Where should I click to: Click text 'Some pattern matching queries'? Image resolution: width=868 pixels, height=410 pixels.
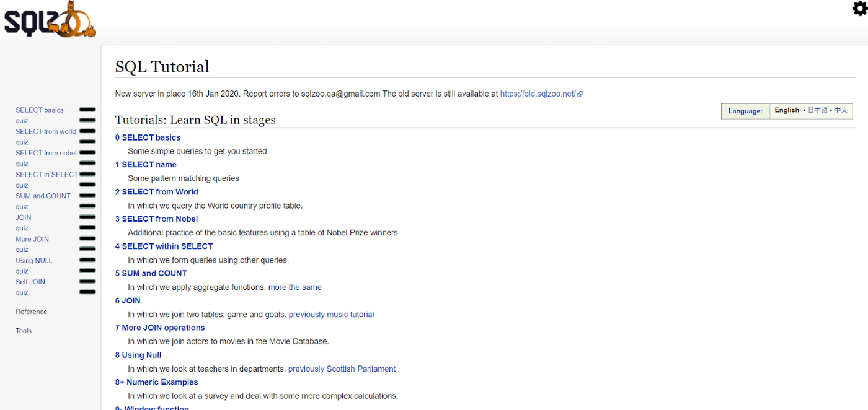click(184, 178)
